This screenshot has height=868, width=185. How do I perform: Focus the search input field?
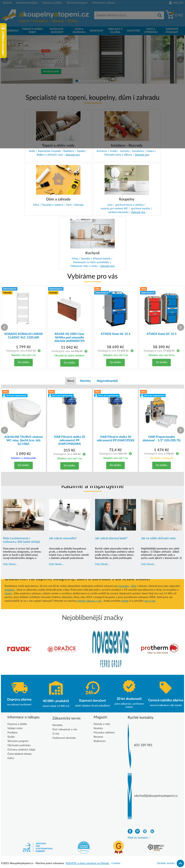[x=125, y=15]
